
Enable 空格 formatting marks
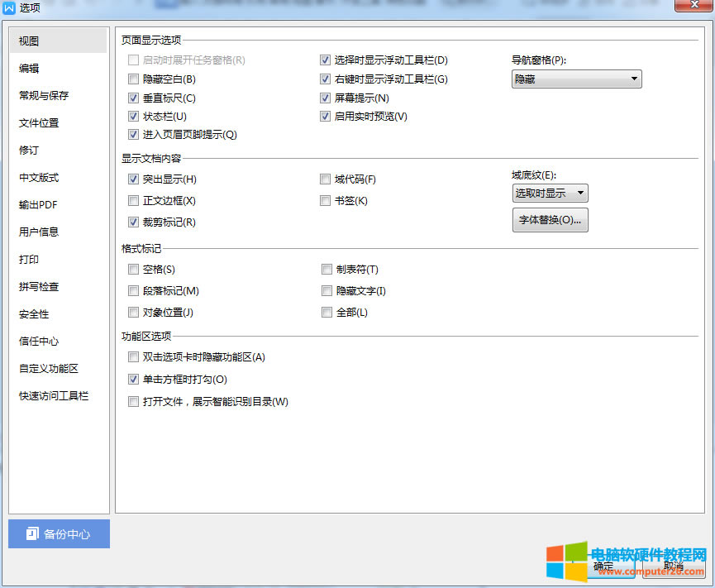[x=133, y=269]
